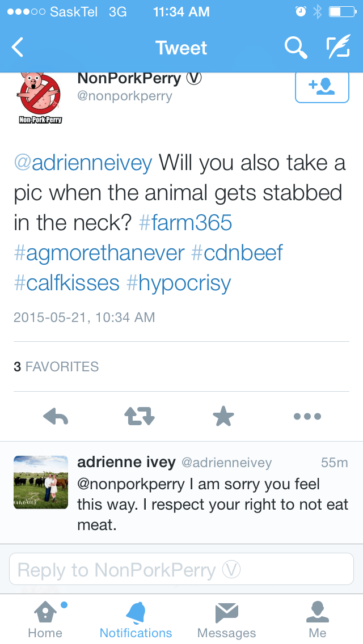The image size is (363, 644).
Task: Open the #hypocrisy hashtag link
Action: 179,282
